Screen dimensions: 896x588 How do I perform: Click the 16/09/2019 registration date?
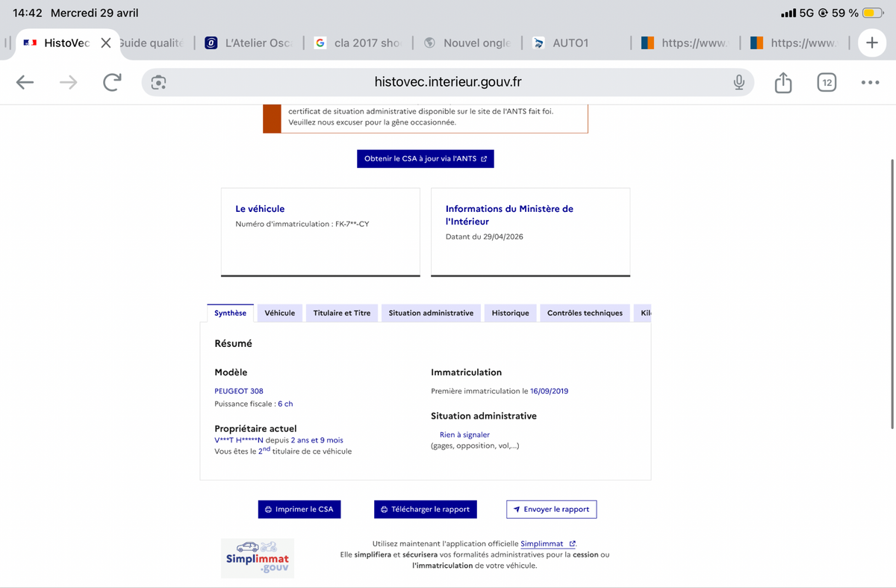click(550, 391)
